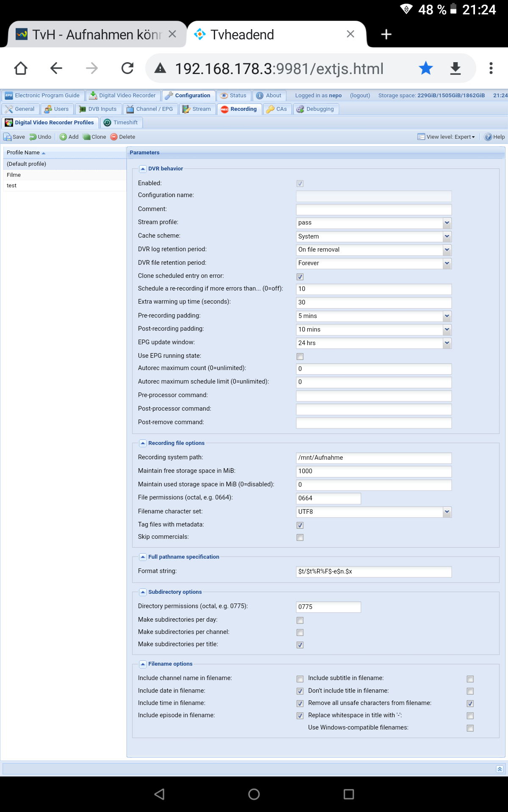The height and width of the screenshot is (812, 508).
Task: Open the DVB Inputs tab
Action: (98, 109)
